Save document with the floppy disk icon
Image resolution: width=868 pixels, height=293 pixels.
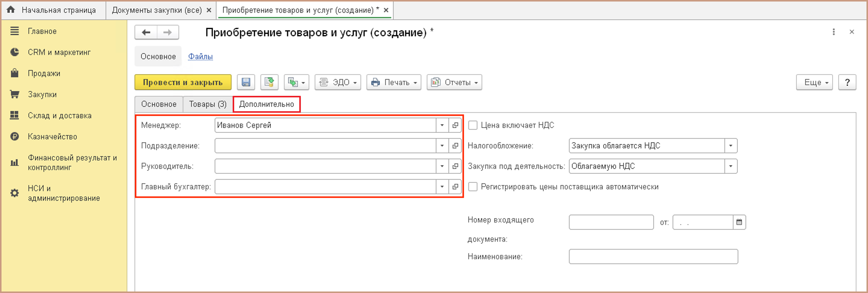click(x=246, y=82)
